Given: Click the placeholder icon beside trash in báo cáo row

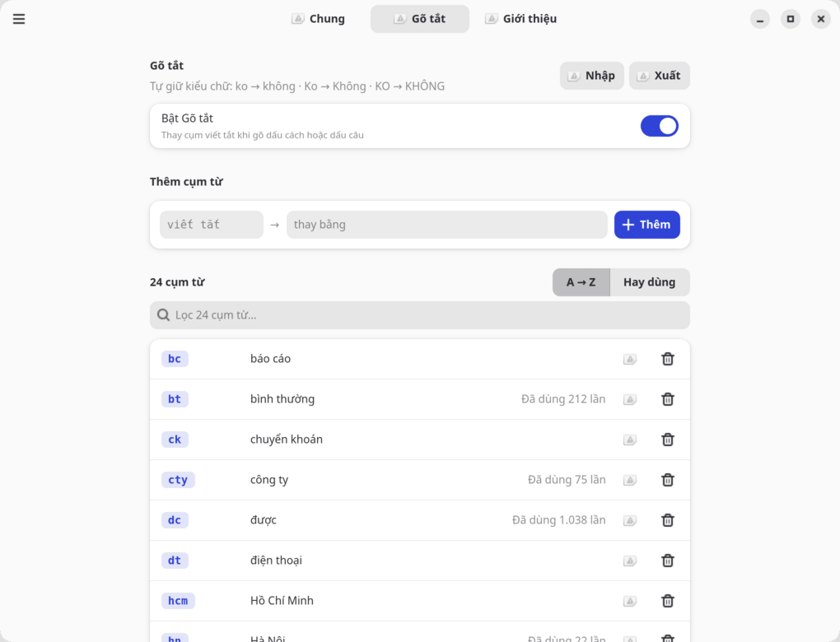Looking at the screenshot, I should (630, 360).
